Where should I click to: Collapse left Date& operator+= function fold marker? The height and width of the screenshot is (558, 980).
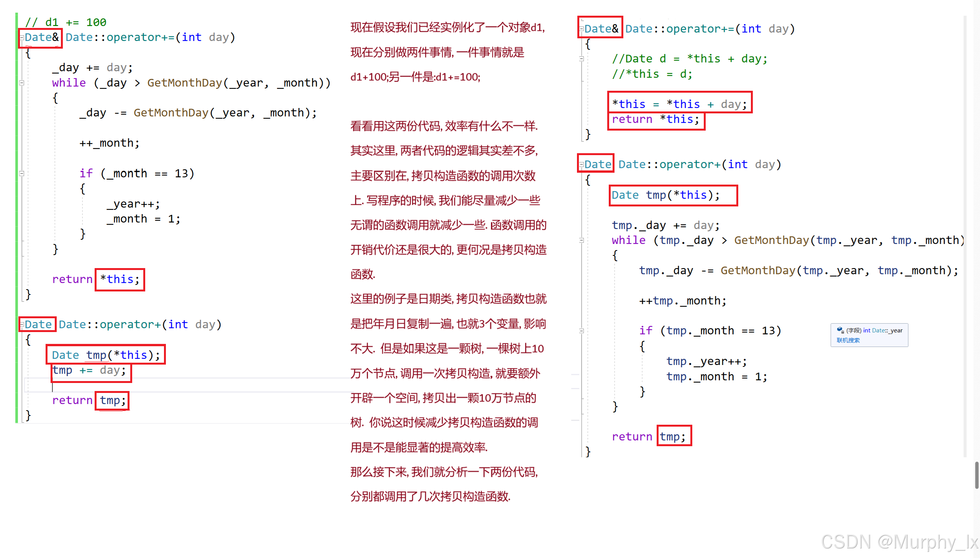click(x=22, y=38)
